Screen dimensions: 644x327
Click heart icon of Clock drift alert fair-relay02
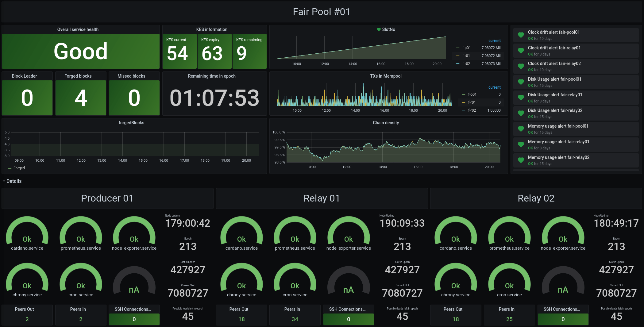(521, 66)
